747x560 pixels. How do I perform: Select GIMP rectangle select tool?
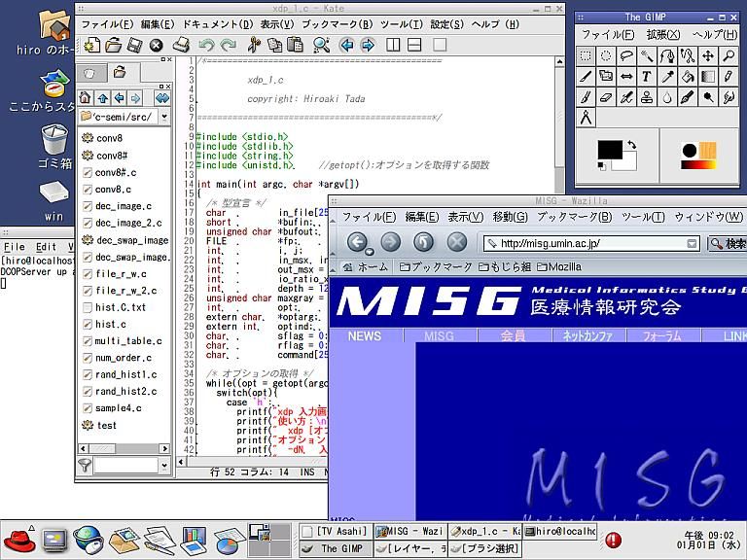click(x=586, y=56)
